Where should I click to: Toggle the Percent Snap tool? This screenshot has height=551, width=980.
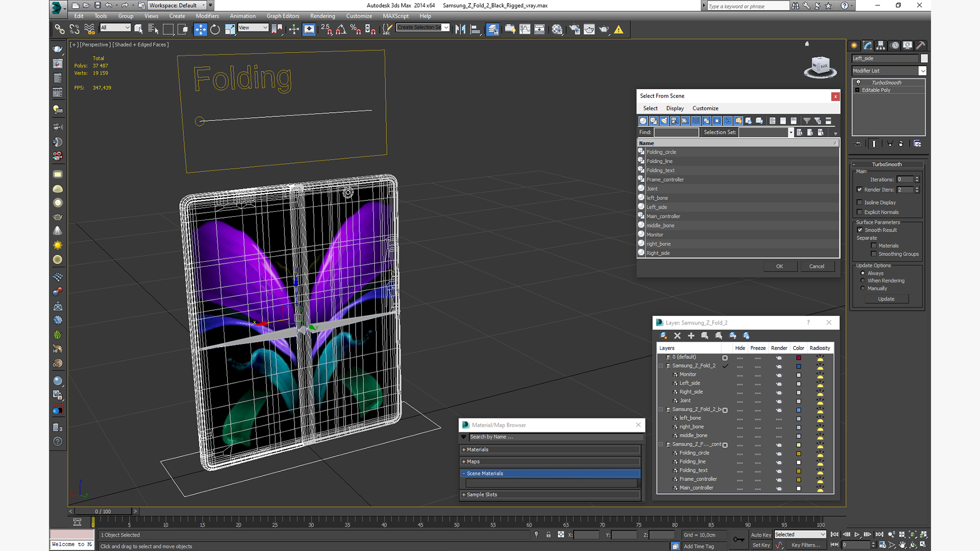356,30
